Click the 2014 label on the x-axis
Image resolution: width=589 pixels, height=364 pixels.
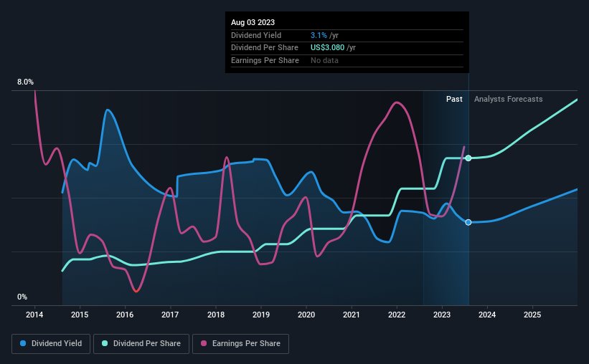[34, 315]
